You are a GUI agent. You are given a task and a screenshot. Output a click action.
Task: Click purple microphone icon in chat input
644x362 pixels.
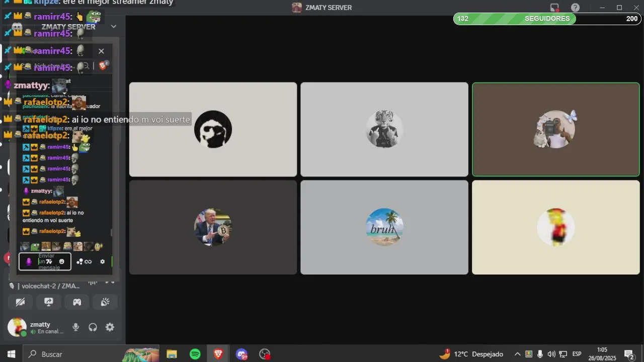29,261
